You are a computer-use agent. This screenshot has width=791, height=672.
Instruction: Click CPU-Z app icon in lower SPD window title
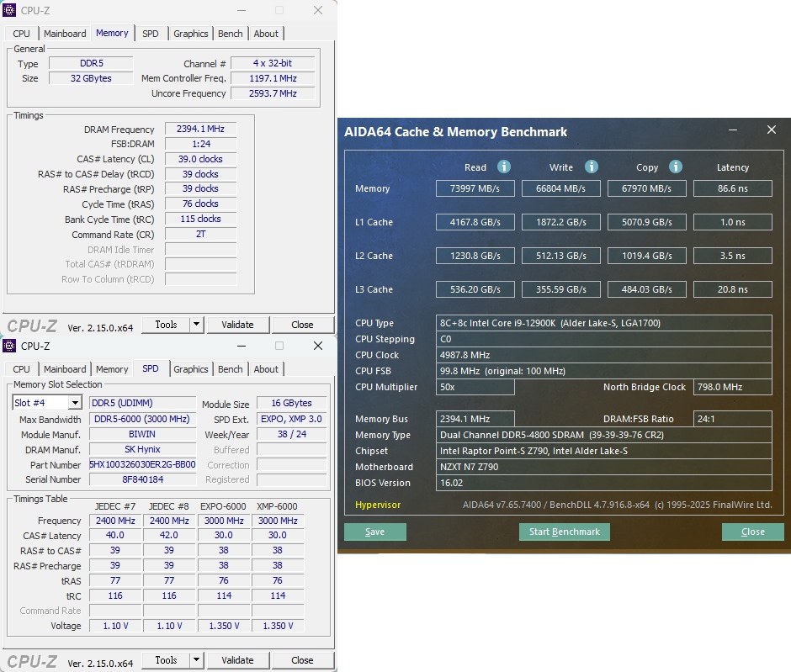pyautogui.click(x=10, y=346)
